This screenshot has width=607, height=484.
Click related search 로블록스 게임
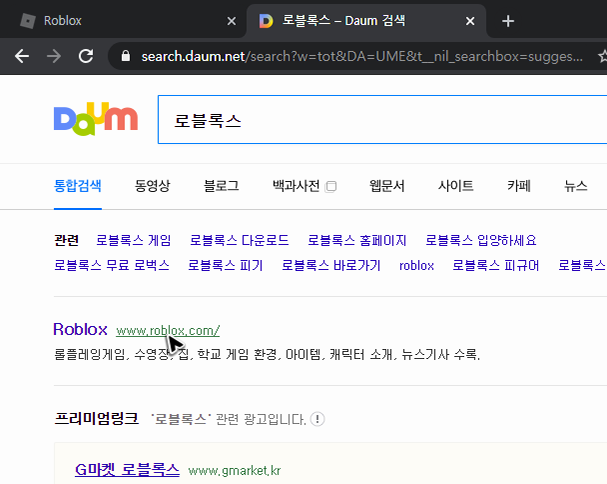(134, 240)
